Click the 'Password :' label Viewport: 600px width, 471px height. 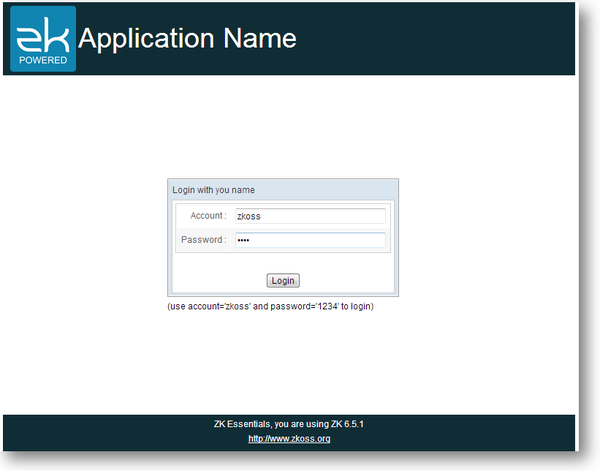click(x=204, y=240)
